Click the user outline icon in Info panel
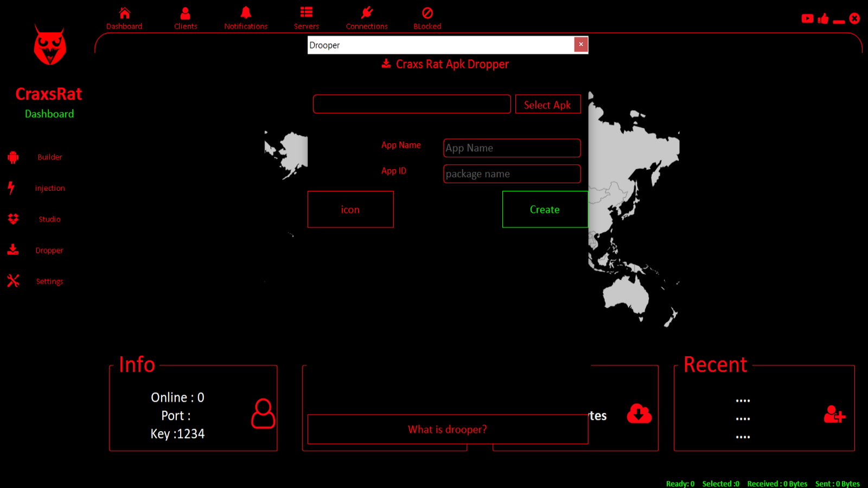 (263, 414)
